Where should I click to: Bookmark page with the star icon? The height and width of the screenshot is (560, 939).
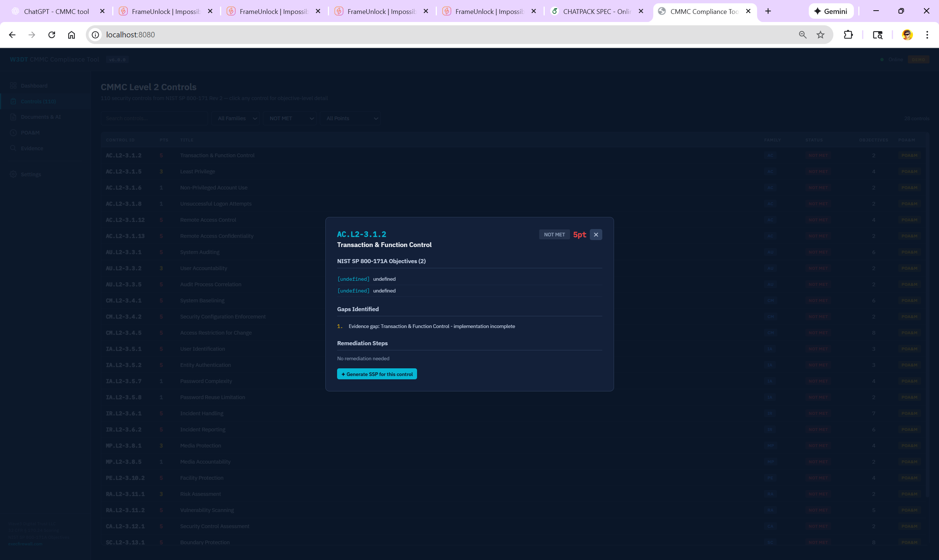(820, 35)
